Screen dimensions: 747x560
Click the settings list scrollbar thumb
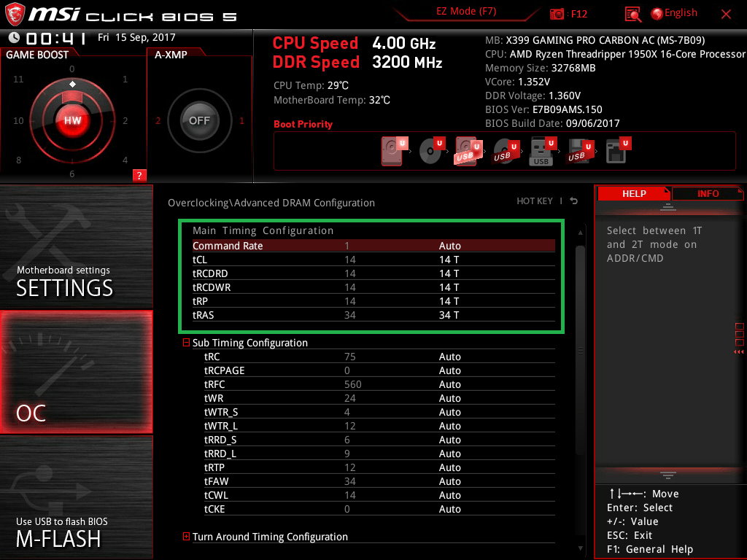tap(580, 350)
